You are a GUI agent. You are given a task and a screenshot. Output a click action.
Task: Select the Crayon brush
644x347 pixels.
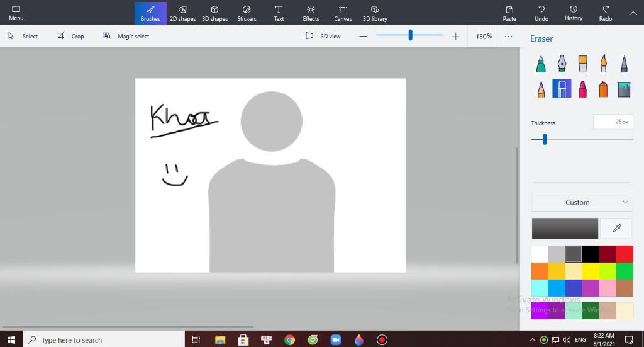click(582, 89)
